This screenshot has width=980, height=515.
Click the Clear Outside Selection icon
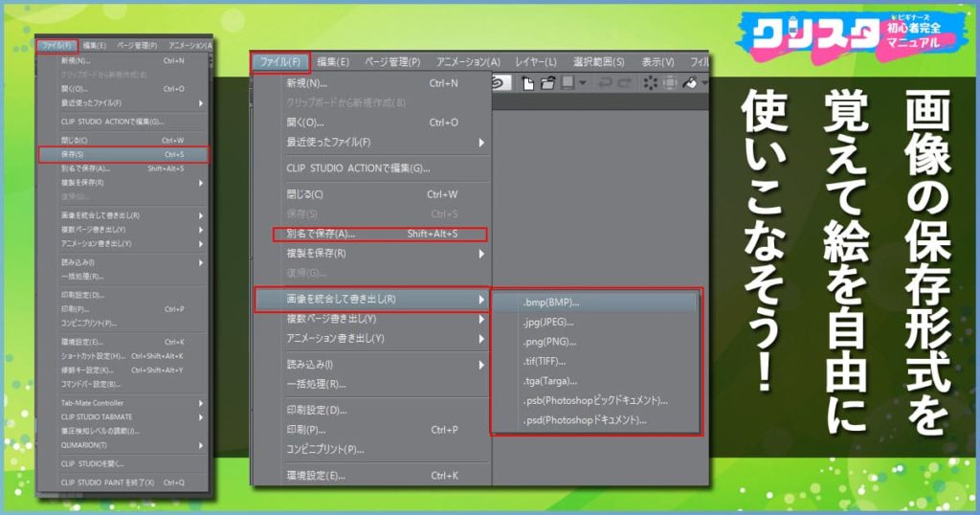pos(670,83)
